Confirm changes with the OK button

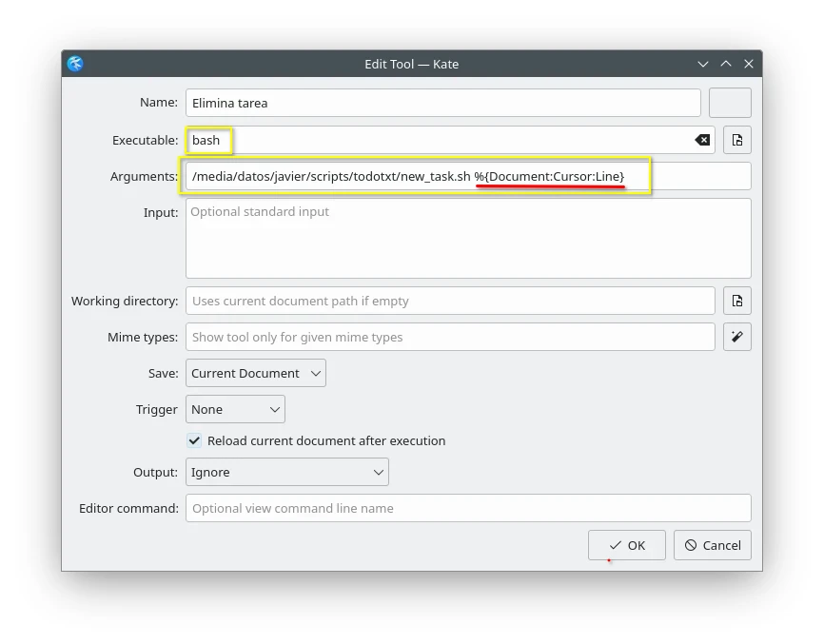click(x=626, y=545)
